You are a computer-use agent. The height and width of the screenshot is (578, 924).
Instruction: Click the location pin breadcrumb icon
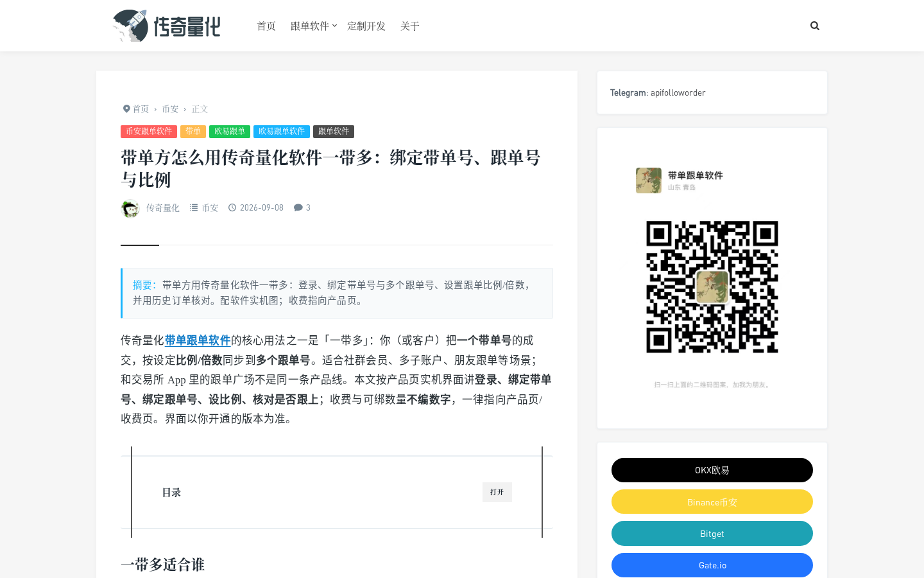(x=126, y=109)
